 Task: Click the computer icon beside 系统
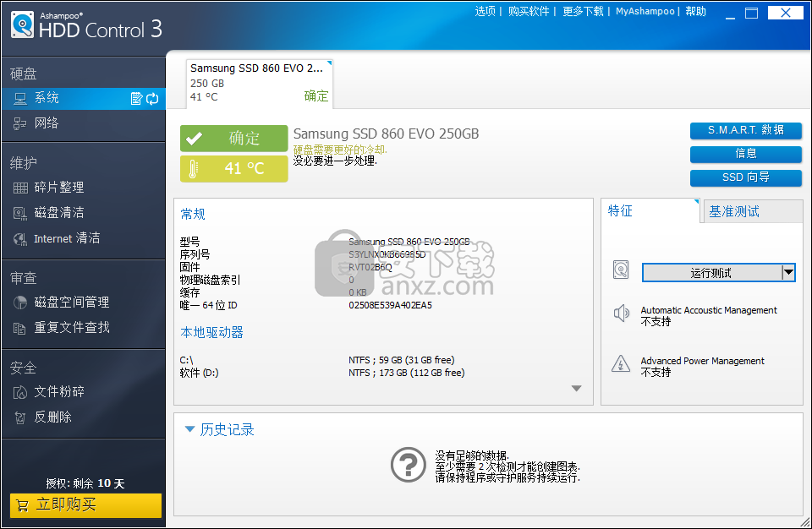[20, 98]
